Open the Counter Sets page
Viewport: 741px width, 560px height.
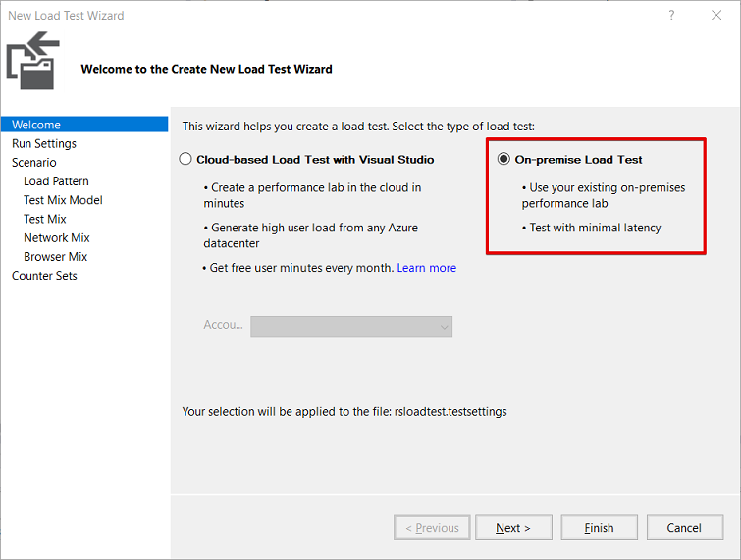(44, 276)
